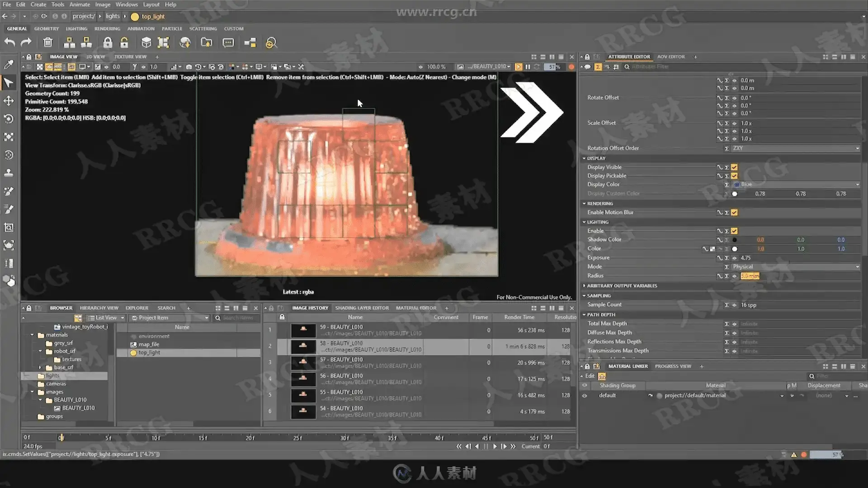Click the pause render icon
The image size is (868, 488).
tap(528, 66)
